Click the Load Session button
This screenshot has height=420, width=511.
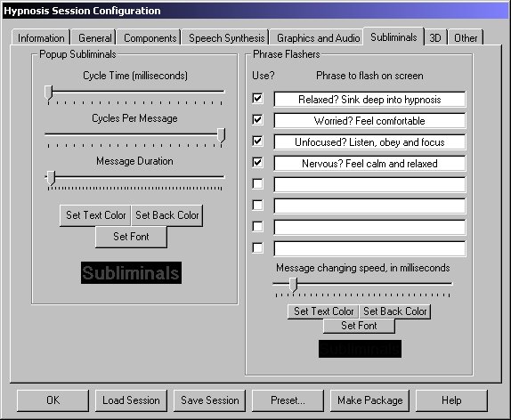(131, 400)
